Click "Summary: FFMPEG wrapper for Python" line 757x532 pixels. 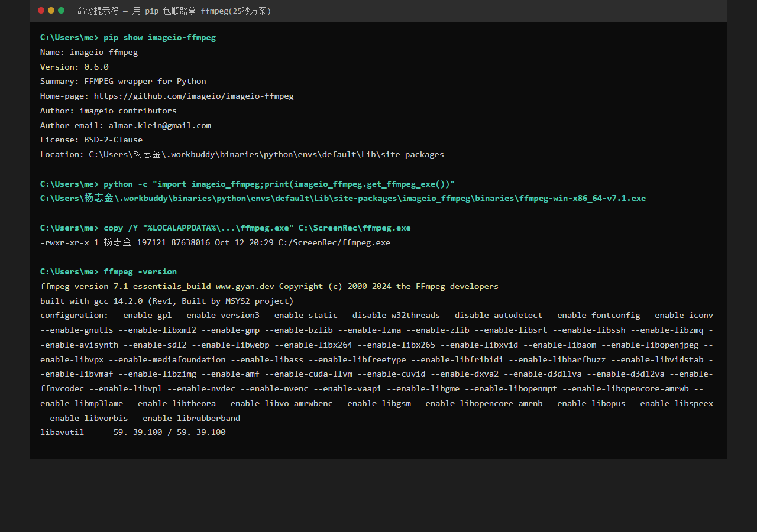tap(123, 81)
